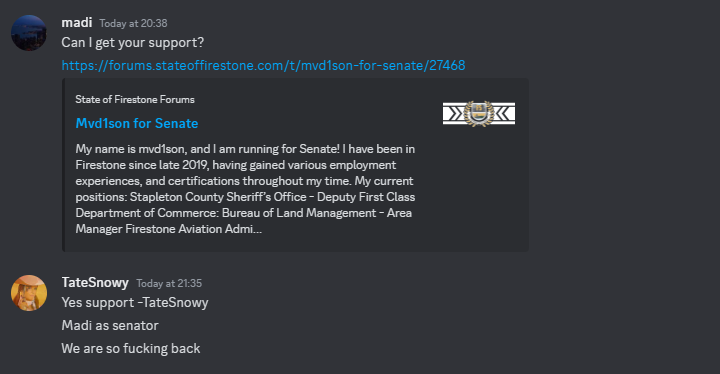Screen dimensions: 720x374
Task: Select the 'Yes support -TateSnowy' message
Action: (135, 303)
